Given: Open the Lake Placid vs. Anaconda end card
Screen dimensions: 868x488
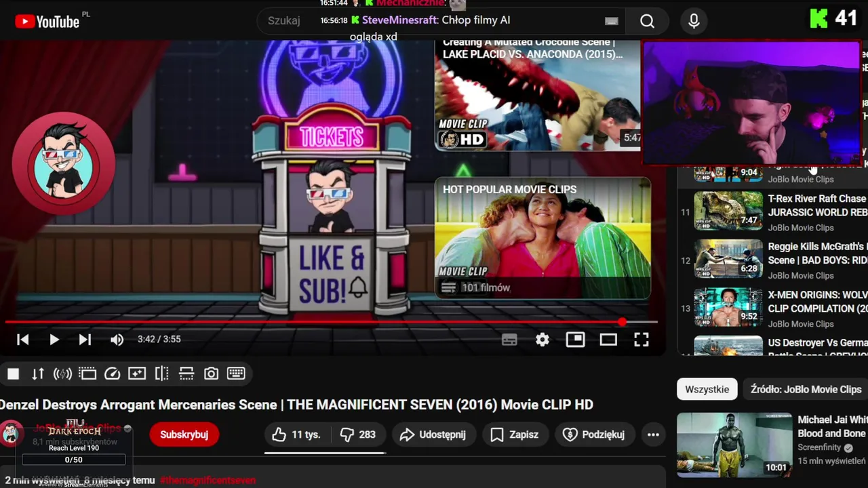Looking at the screenshot, I should (537, 95).
